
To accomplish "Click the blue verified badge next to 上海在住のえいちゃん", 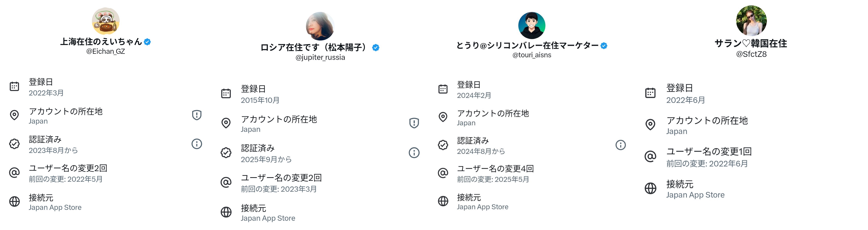I will (147, 42).
